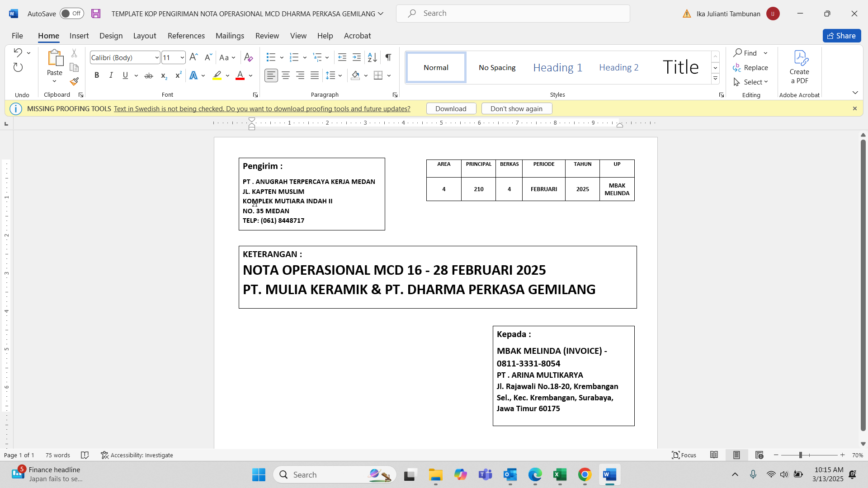Apply superscript formatting
Viewport: 868px width, 488px height.
click(178, 75)
